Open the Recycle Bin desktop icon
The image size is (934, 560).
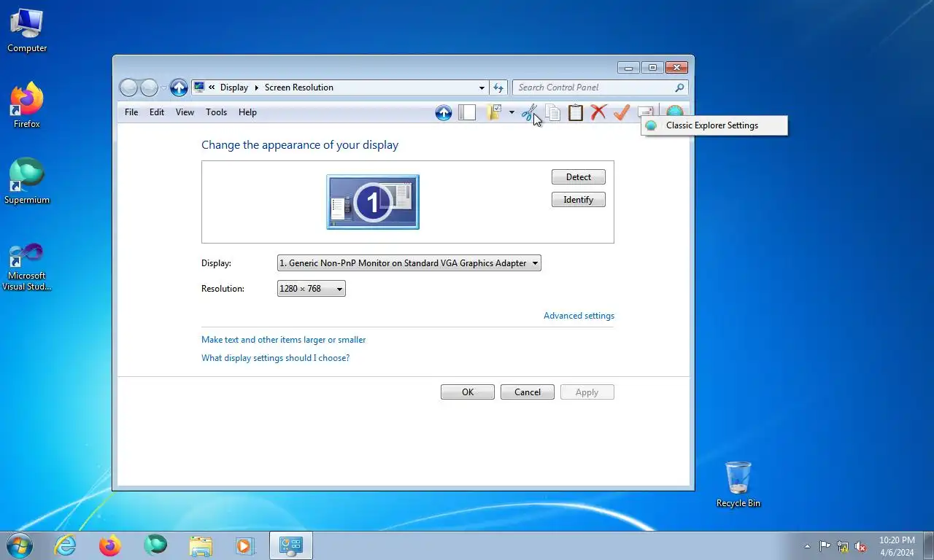(738, 485)
